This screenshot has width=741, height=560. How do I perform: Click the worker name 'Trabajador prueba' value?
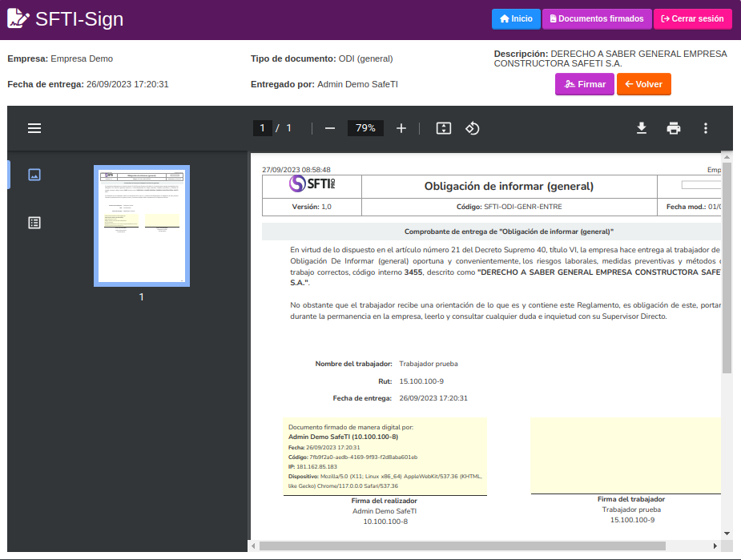(428, 364)
